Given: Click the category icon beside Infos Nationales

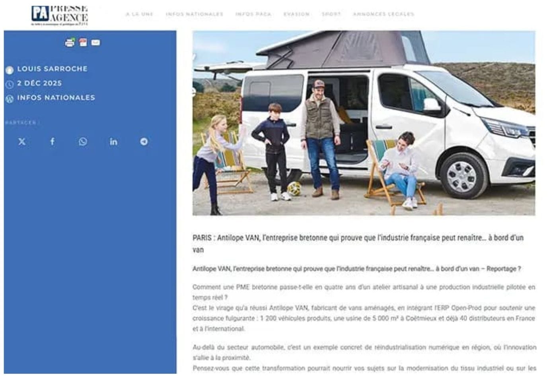Looking at the screenshot, I should [x=10, y=99].
